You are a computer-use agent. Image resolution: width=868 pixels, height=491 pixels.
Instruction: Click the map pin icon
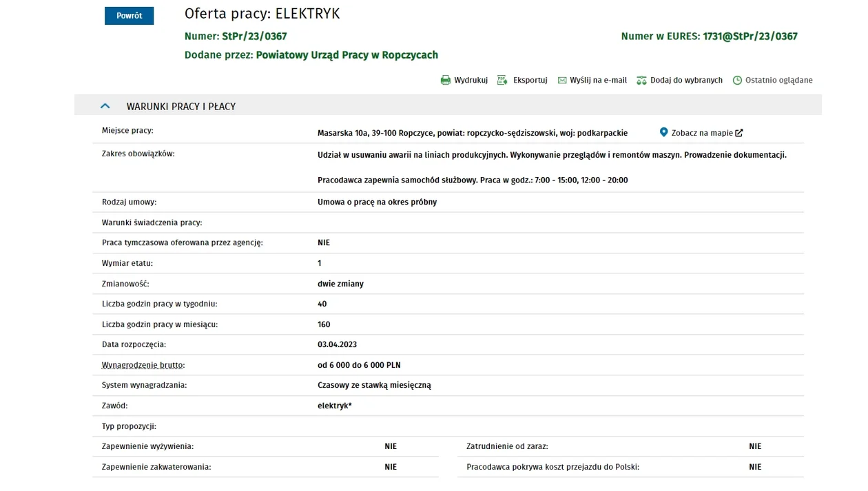pyautogui.click(x=664, y=132)
